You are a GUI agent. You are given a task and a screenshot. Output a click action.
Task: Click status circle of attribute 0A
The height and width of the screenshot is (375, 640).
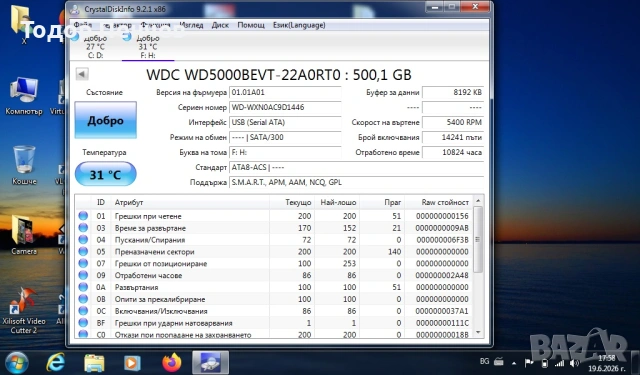[x=83, y=287]
